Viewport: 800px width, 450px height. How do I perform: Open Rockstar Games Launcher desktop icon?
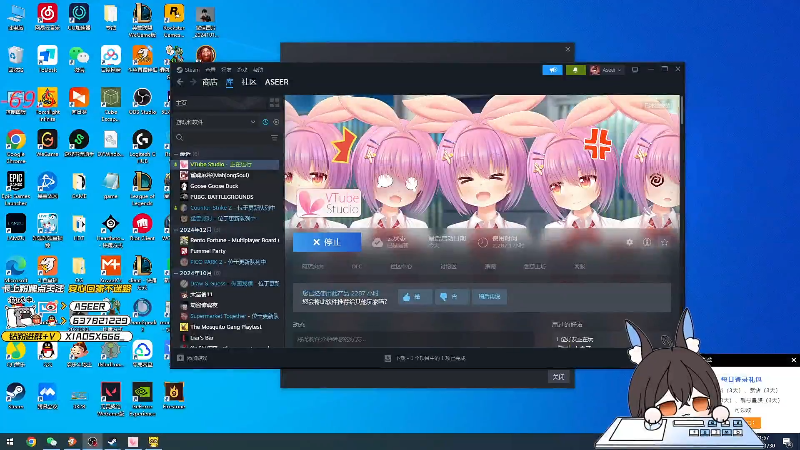click(x=174, y=19)
